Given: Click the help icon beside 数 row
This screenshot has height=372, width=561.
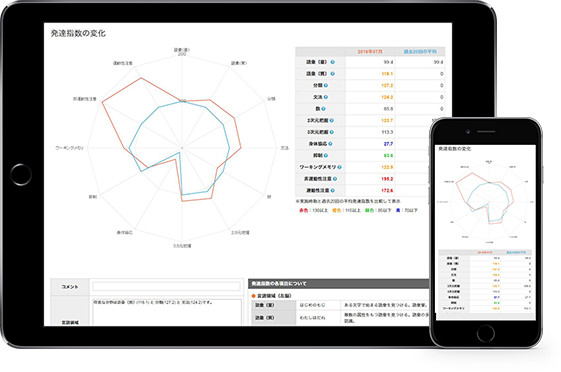Looking at the screenshot, I should 323,109.
